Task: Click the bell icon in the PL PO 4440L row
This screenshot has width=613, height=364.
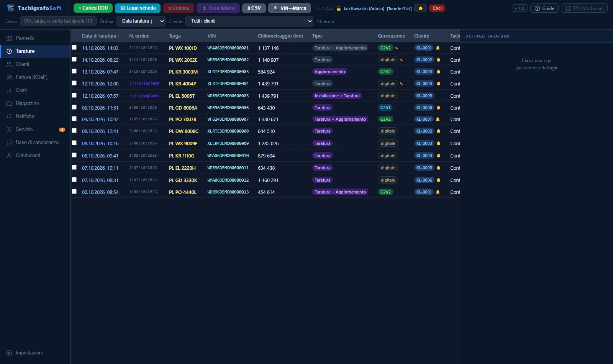Action: 438,192
